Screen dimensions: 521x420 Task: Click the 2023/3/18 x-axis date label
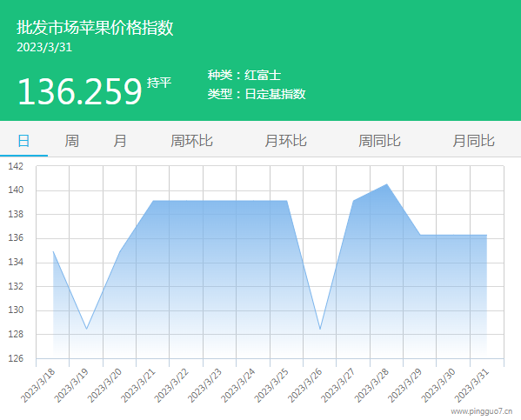tap(38, 385)
